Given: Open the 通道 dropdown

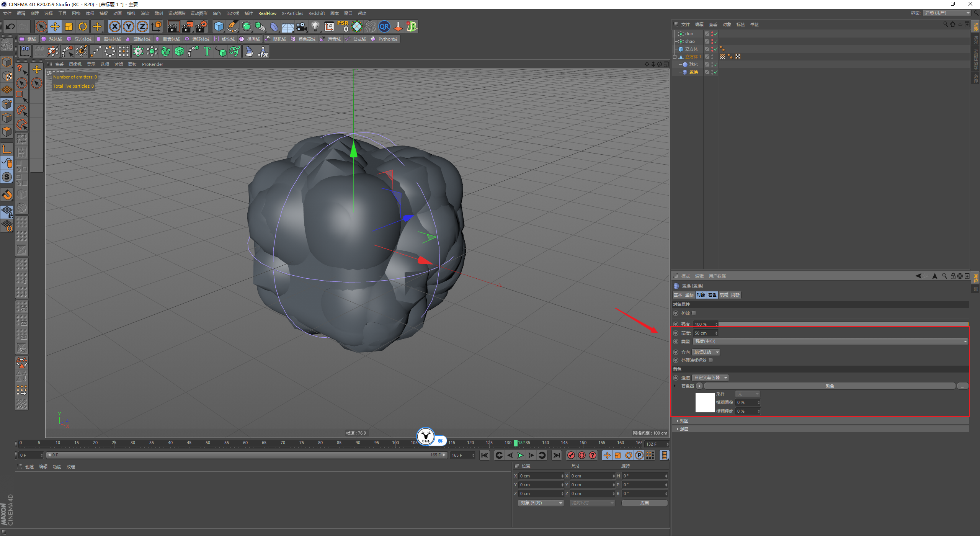Looking at the screenshot, I should 710,378.
